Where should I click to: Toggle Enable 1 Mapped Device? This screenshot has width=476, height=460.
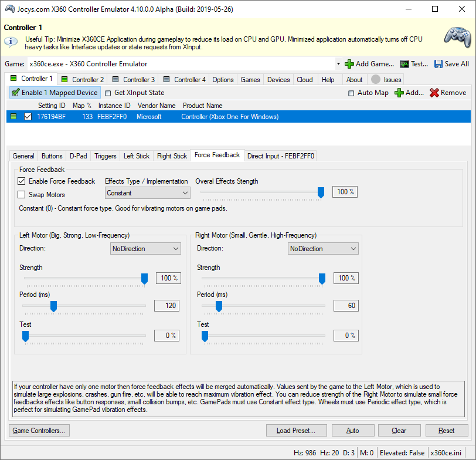pos(55,93)
